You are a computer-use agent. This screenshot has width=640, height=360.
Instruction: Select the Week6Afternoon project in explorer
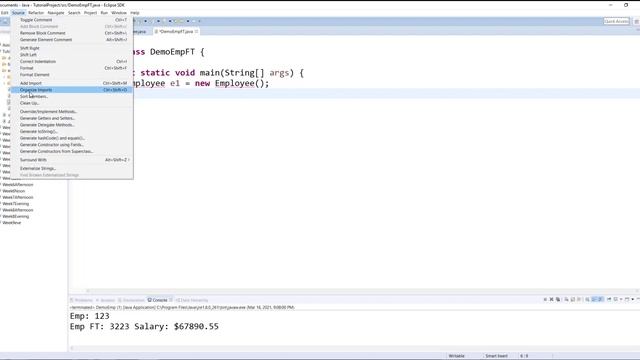18,184
